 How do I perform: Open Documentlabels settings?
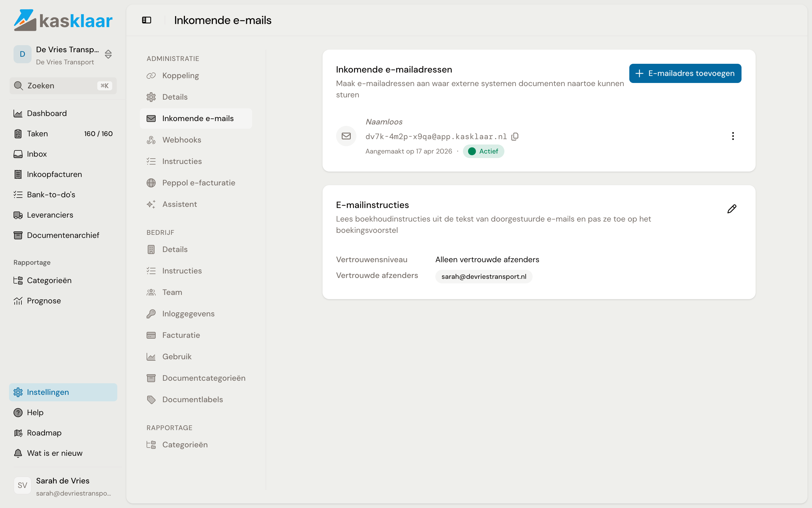click(x=196, y=399)
